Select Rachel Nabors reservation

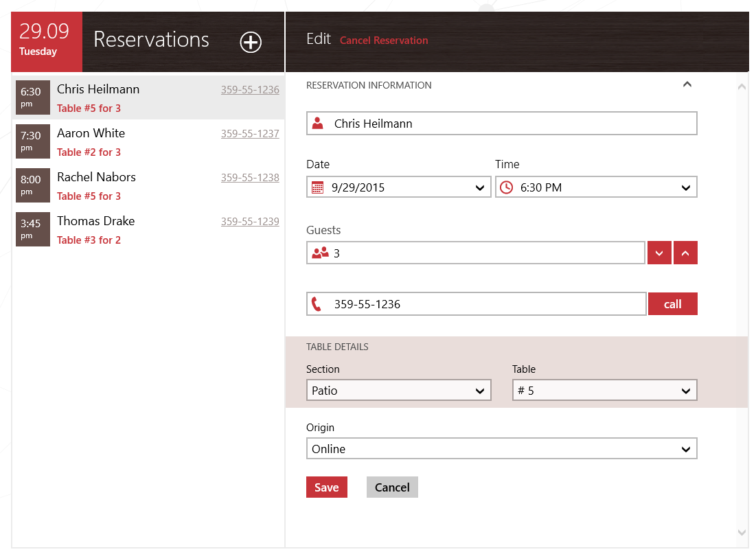click(x=148, y=185)
